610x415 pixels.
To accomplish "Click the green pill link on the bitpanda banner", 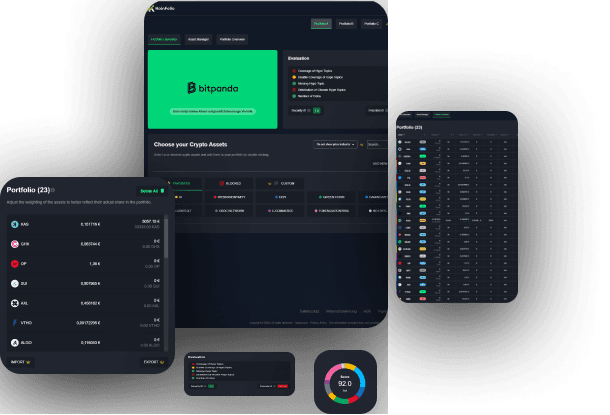I will tap(213, 111).
